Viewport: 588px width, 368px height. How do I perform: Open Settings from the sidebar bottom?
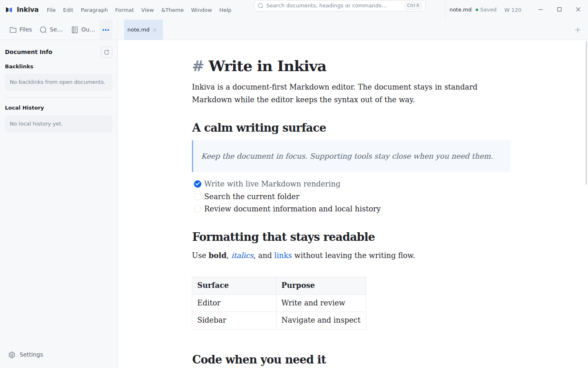point(26,355)
